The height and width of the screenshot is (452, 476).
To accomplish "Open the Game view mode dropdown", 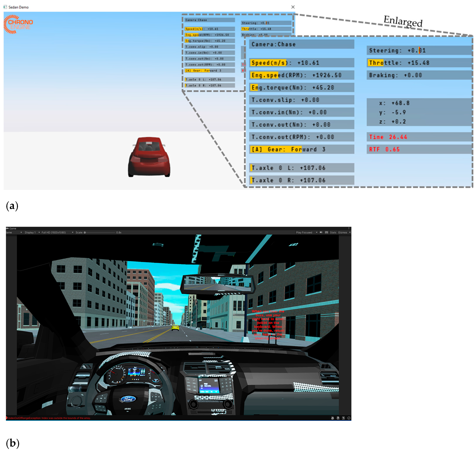I will pos(13,233).
